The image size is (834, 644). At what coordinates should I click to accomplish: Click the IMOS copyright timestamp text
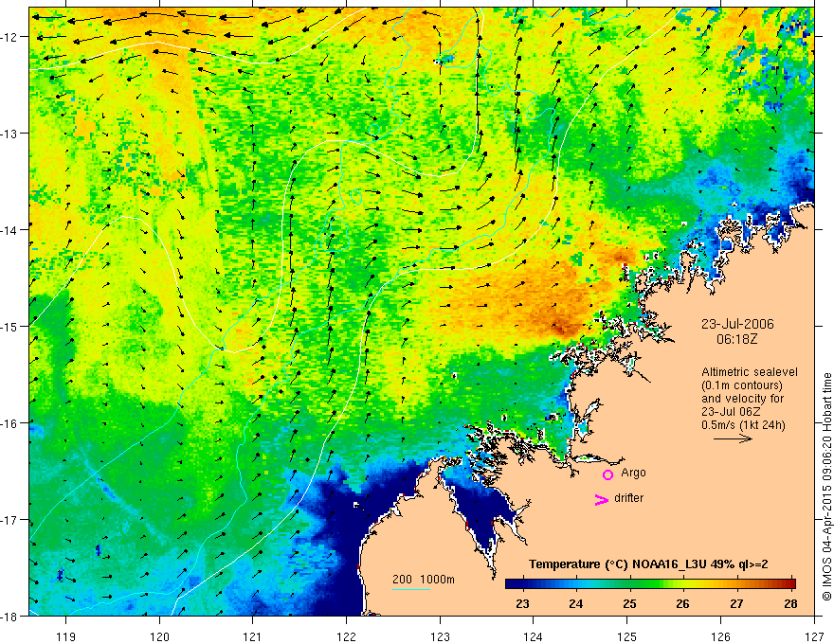(x=826, y=486)
